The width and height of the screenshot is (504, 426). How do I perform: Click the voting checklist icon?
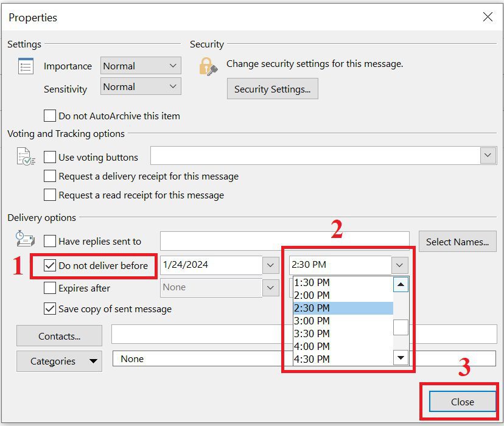tap(26, 157)
